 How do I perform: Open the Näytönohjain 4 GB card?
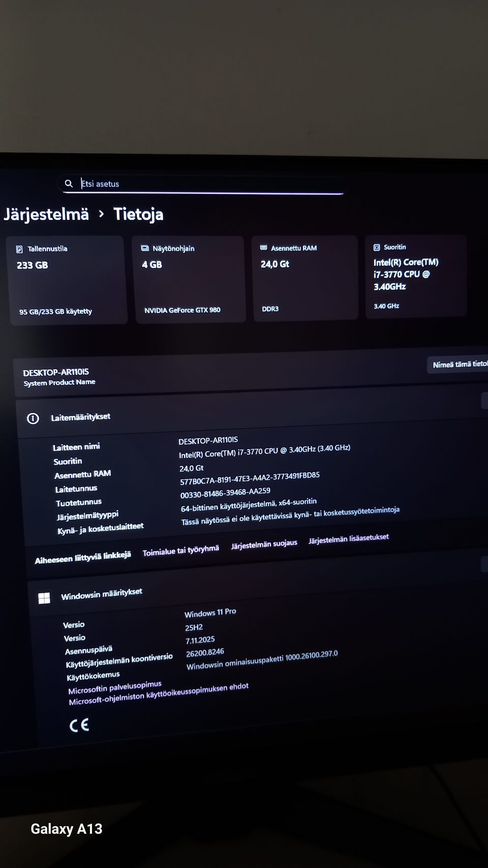pyautogui.click(x=189, y=279)
